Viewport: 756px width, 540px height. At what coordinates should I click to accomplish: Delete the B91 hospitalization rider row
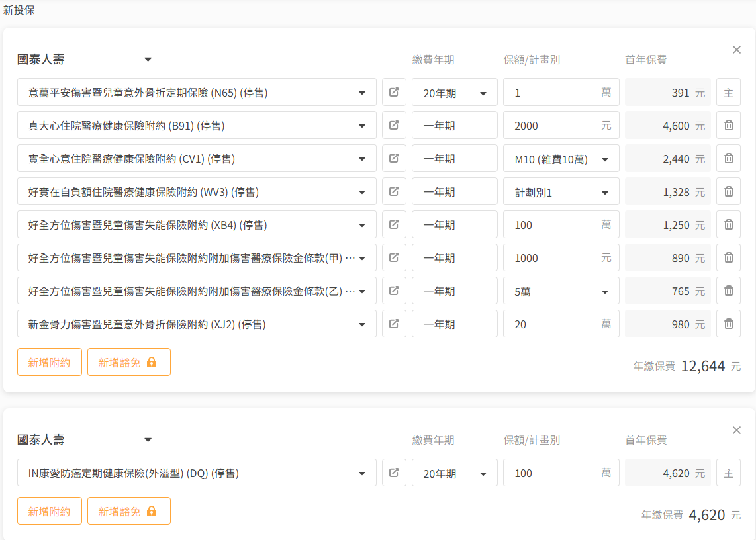coord(728,126)
